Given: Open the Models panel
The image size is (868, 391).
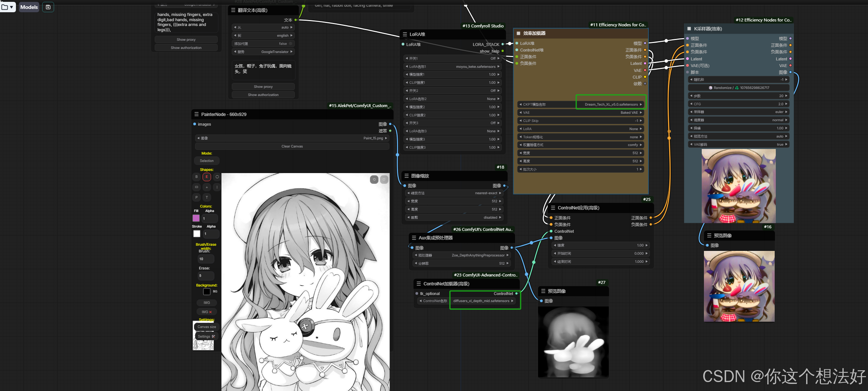Looking at the screenshot, I should click(29, 7).
